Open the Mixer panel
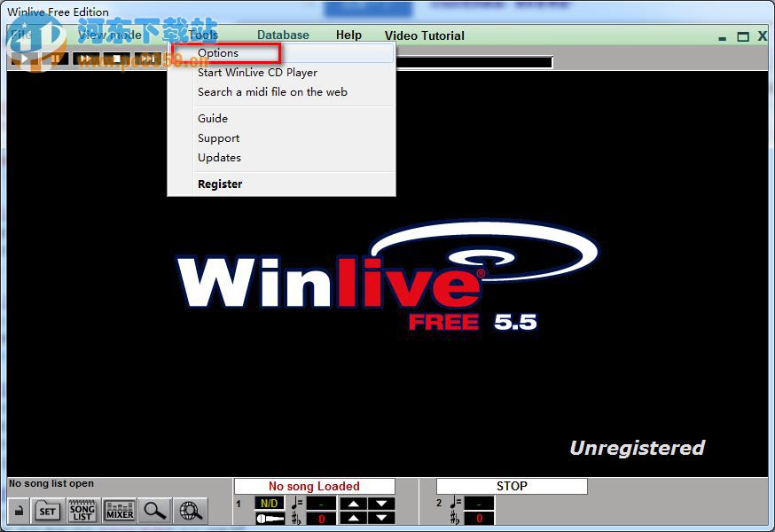 119,510
